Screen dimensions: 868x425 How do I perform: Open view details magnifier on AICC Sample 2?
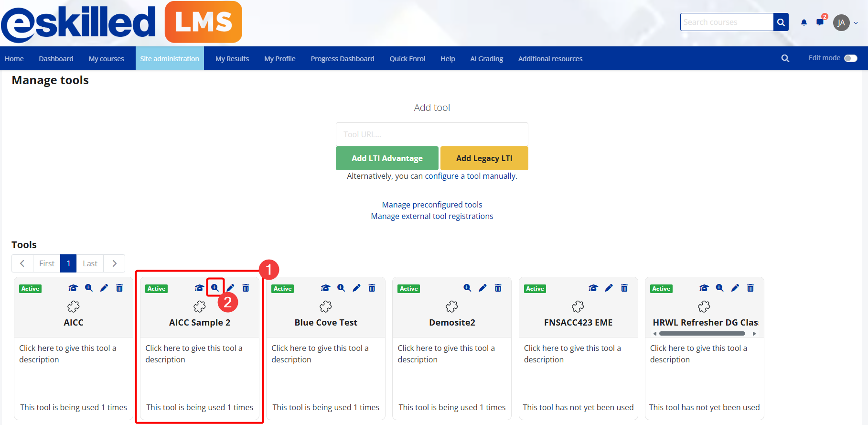(215, 288)
